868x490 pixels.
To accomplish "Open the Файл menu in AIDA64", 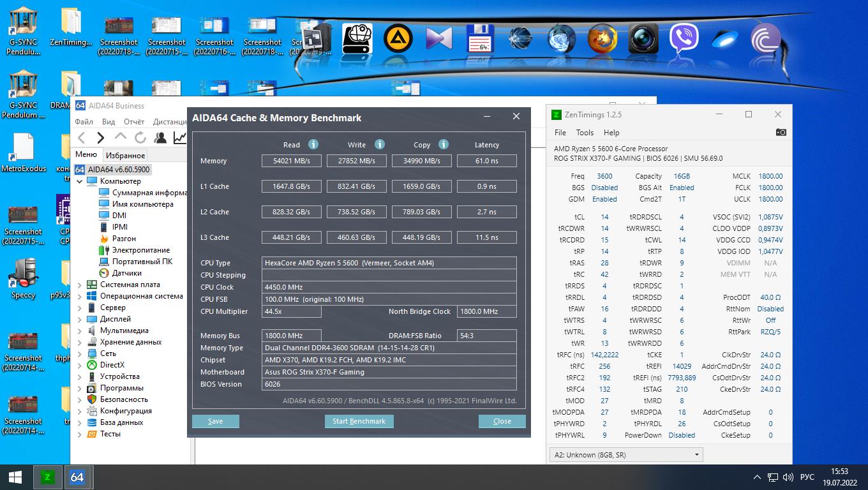I will [84, 122].
